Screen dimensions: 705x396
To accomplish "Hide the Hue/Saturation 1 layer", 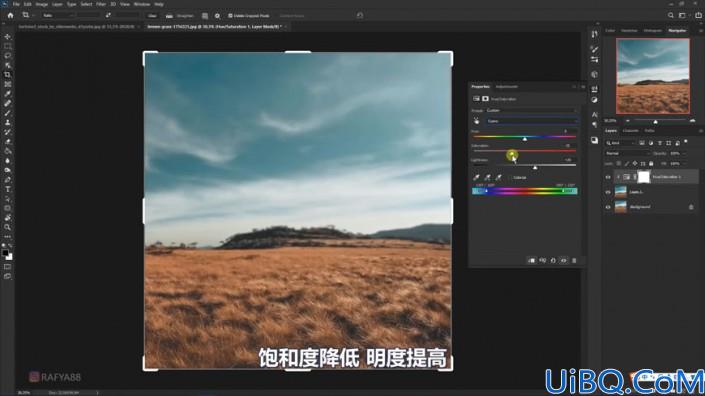I will [x=608, y=178].
